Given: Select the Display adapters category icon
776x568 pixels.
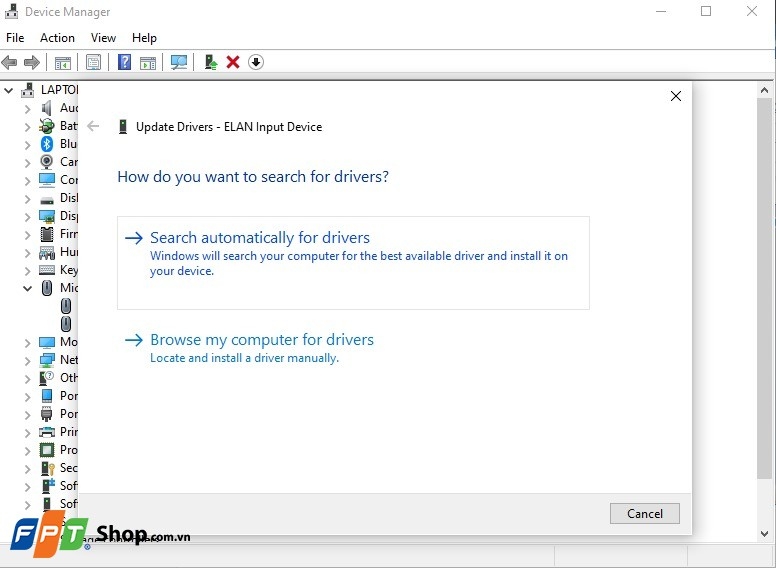Looking at the screenshot, I should pos(47,216).
